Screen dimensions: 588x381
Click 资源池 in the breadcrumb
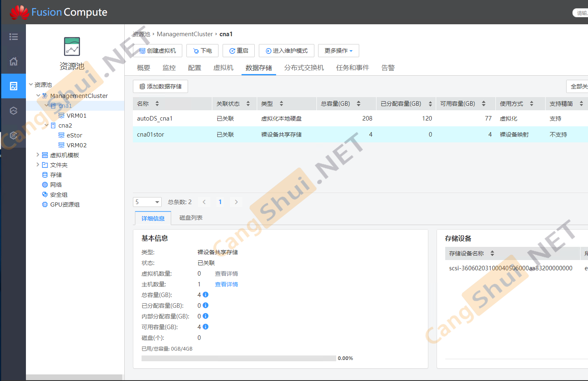click(x=142, y=34)
